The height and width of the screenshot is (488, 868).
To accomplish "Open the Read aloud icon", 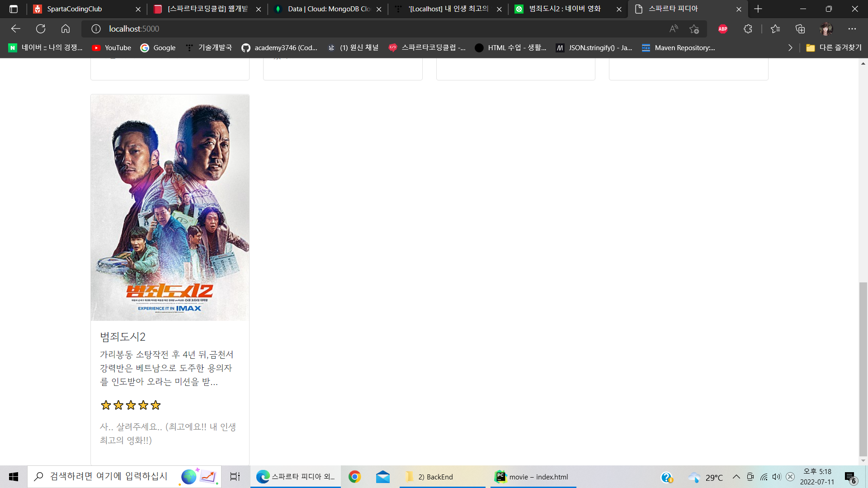I will [x=674, y=29].
